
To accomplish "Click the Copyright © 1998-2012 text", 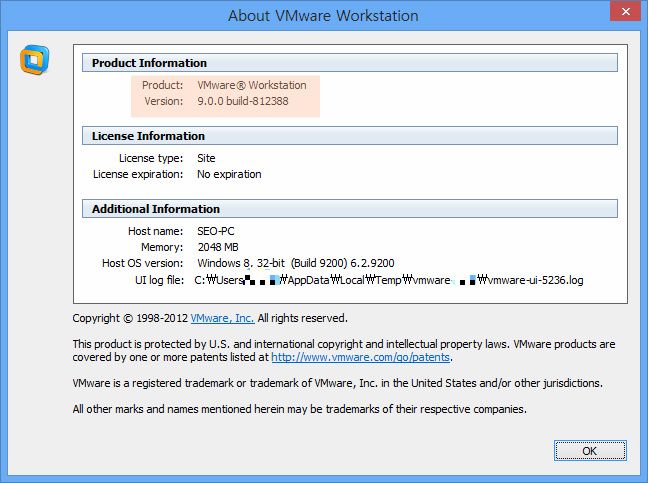I will tap(130, 318).
